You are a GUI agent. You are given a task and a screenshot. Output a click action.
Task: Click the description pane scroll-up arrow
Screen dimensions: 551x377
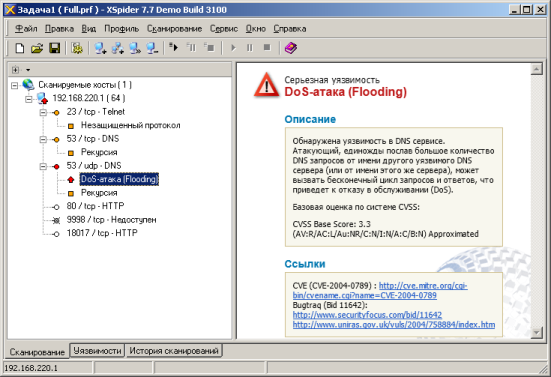(x=536, y=70)
